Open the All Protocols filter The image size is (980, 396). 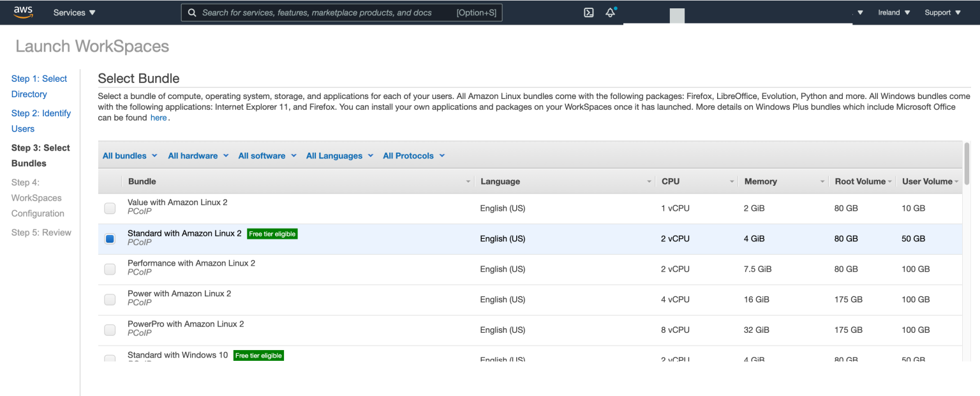tap(414, 156)
